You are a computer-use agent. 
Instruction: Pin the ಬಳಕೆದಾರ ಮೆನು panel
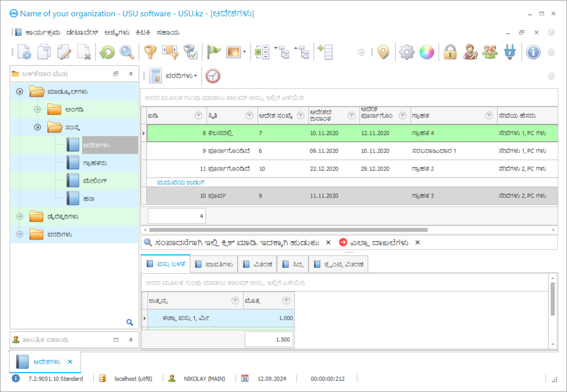click(x=131, y=74)
